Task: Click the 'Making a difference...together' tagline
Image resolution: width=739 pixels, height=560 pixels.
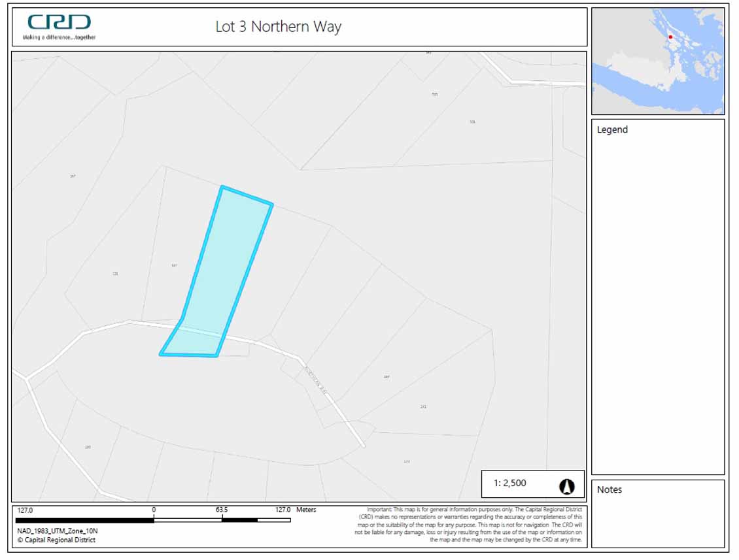Action: tap(59, 37)
